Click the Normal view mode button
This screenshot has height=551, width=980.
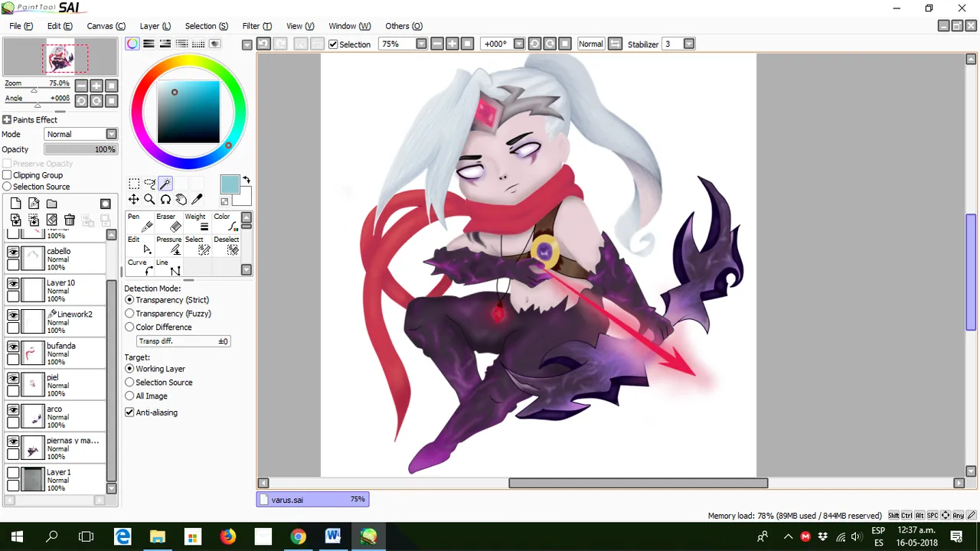590,44
